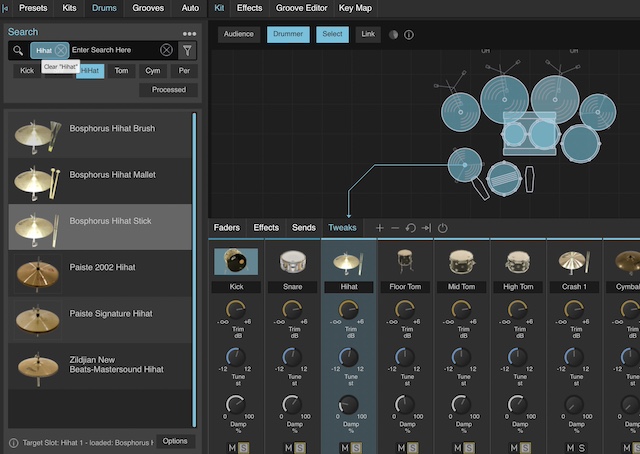Open the Faders mixer tab

[226, 228]
